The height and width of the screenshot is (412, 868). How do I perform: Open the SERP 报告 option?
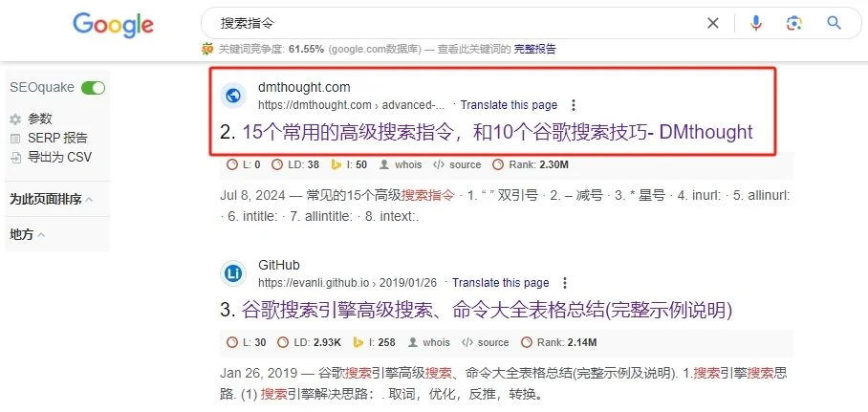(57, 139)
